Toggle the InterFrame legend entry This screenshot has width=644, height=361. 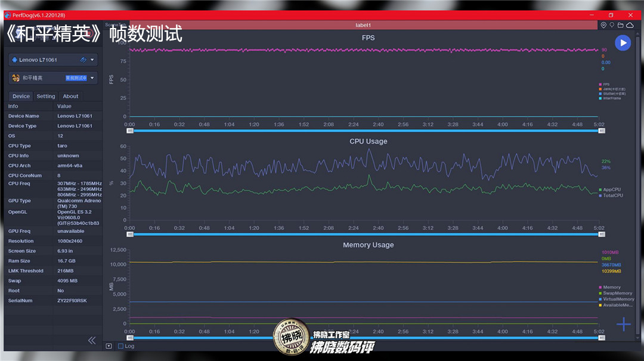click(x=610, y=98)
